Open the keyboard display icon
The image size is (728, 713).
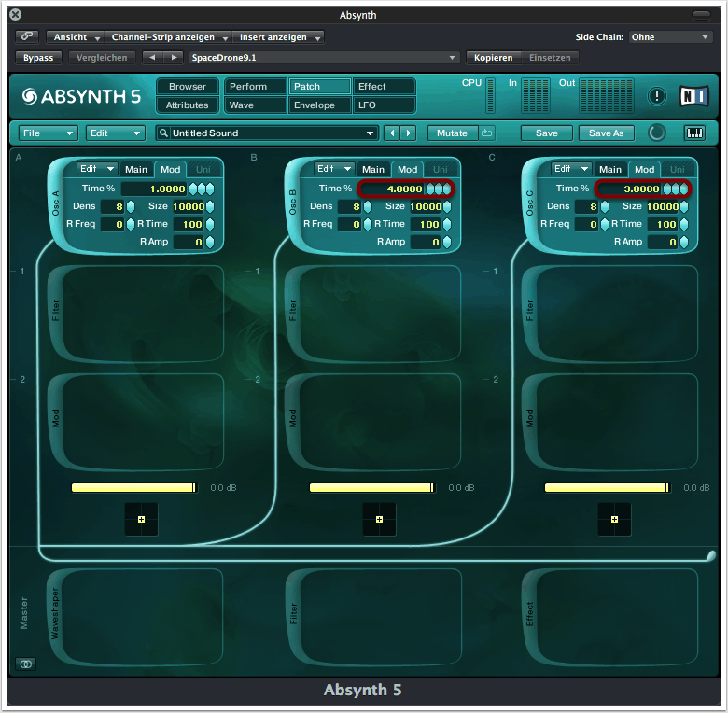pyautogui.click(x=694, y=133)
